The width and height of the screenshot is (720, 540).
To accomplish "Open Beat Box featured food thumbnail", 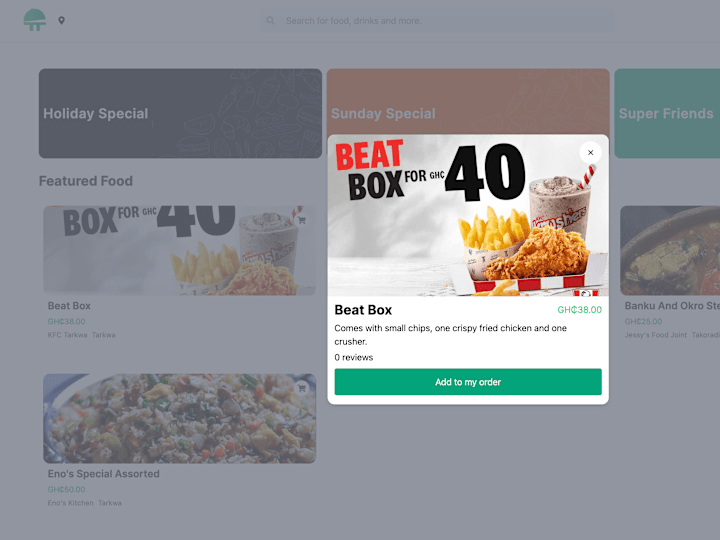I will coord(180,250).
